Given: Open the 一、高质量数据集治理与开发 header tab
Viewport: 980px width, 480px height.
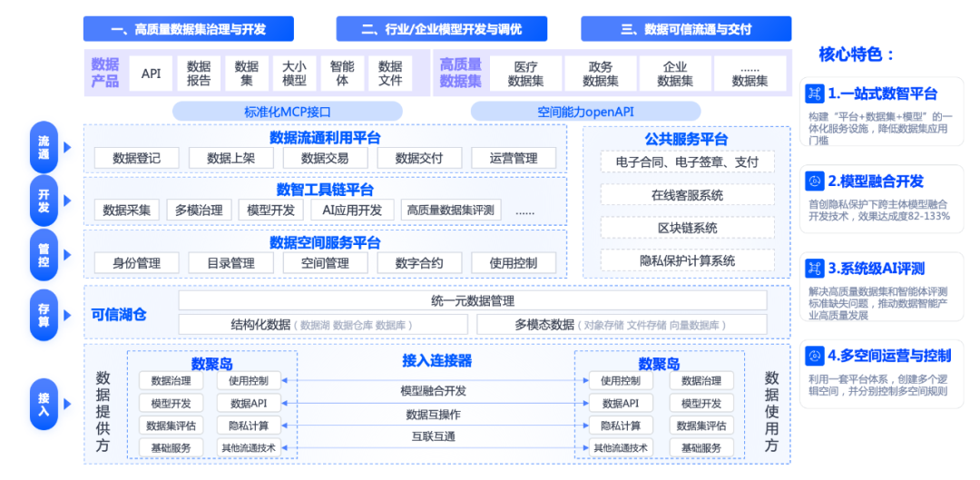Looking at the screenshot, I should coord(188,29).
